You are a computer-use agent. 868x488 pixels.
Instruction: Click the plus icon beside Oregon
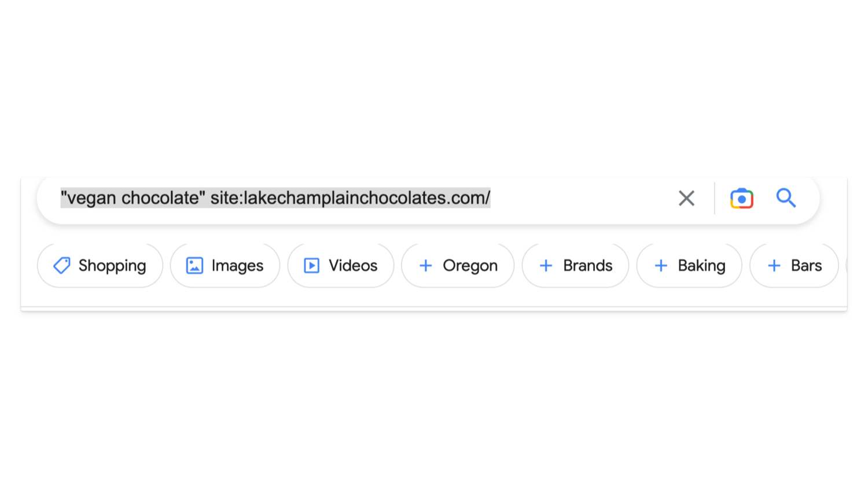click(426, 266)
